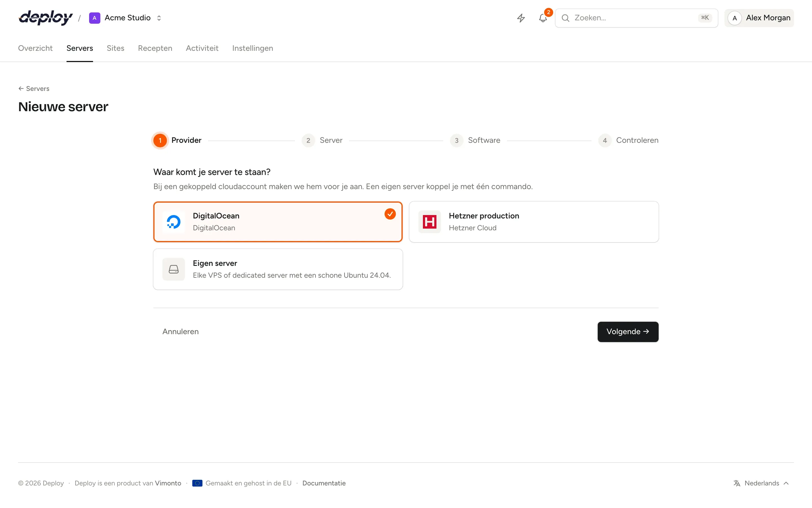
Task: Select the Hetzner production provider card
Action: 534,222
